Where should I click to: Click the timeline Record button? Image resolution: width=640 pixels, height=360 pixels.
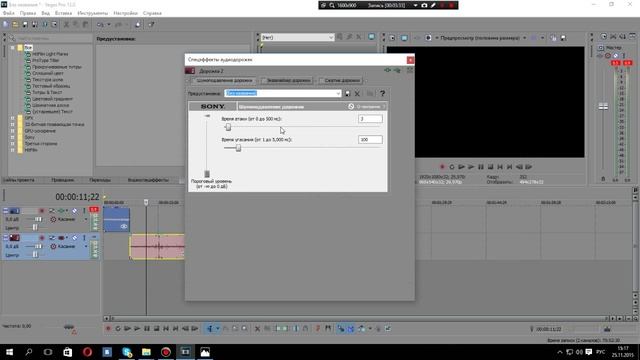[x=108, y=329]
